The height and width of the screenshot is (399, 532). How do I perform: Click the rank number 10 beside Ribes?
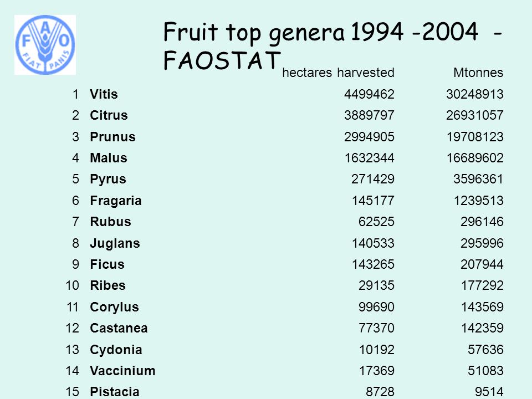click(x=72, y=286)
